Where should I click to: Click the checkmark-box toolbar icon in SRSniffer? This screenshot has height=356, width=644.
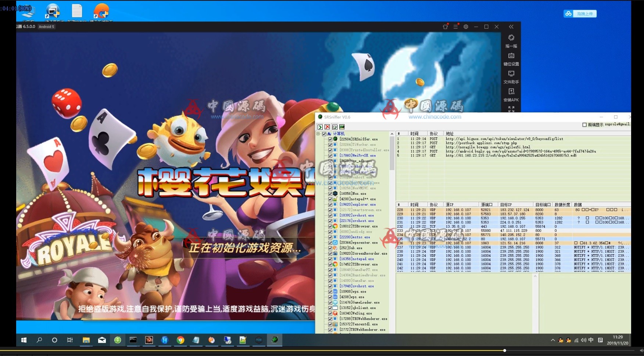click(x=334, y=127)
